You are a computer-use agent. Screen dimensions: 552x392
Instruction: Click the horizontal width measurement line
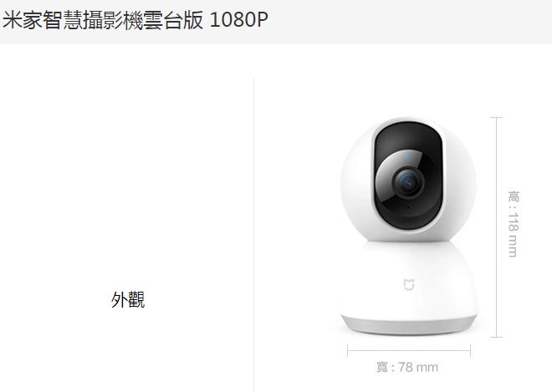[409, 350]
